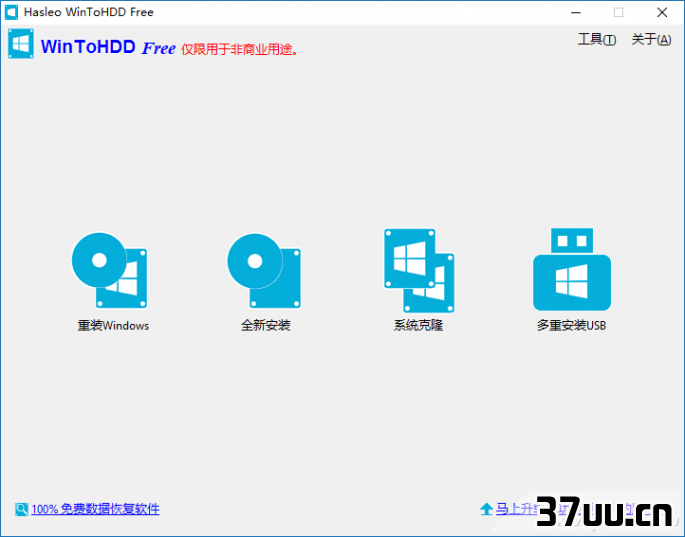Click the title bar app icon
This screenshot has width=685, height=537.
coord(11,12)
